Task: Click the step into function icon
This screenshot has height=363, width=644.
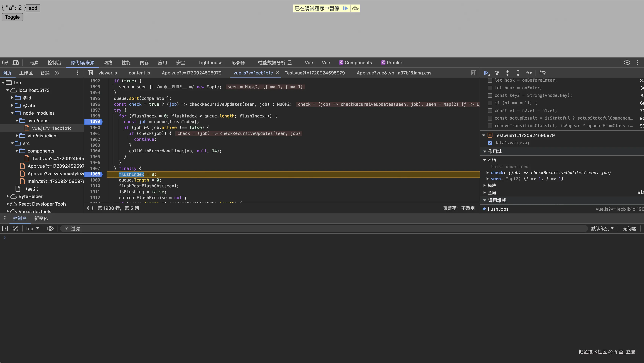Action: pos(507,73)
